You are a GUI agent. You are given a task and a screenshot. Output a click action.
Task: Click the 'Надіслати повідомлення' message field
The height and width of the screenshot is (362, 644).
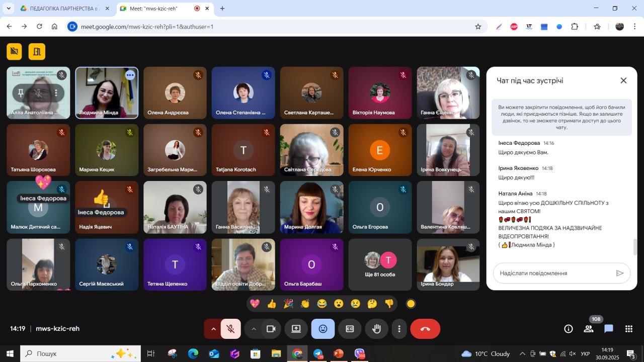[x=553, y=273]
